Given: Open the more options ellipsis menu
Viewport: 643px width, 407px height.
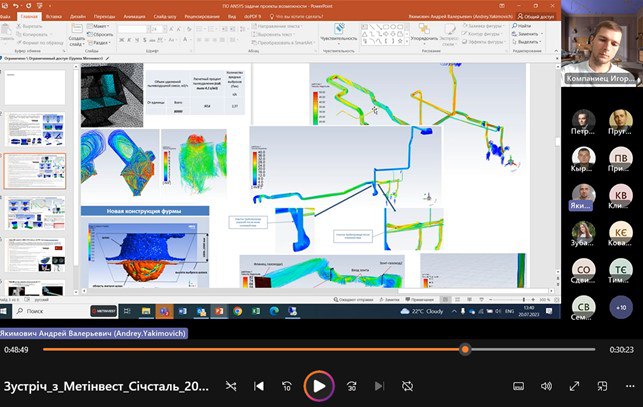Looking at the screenshot, I should click(x=629, y=386).
